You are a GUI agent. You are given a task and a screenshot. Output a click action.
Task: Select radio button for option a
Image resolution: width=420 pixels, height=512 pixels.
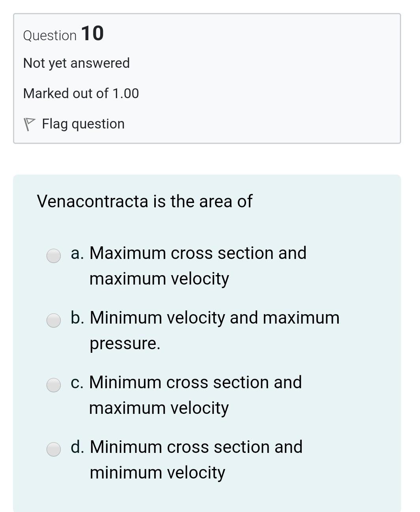54,256
